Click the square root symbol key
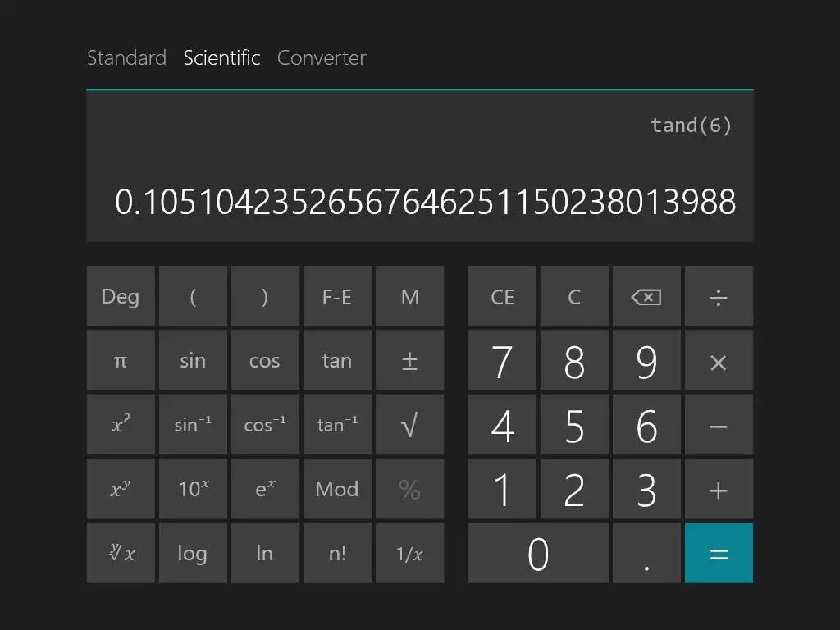Screen dimensions: 840x630 [409, 425]
